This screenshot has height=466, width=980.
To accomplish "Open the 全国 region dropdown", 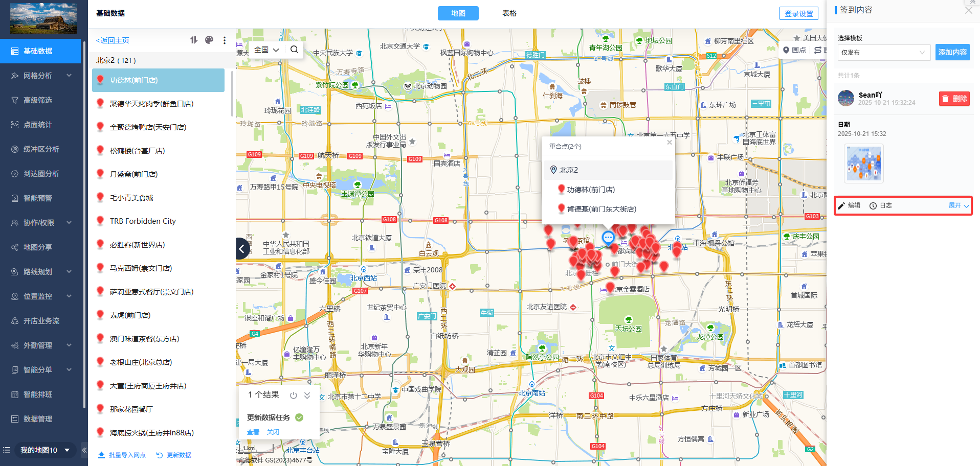I will 266,50.
